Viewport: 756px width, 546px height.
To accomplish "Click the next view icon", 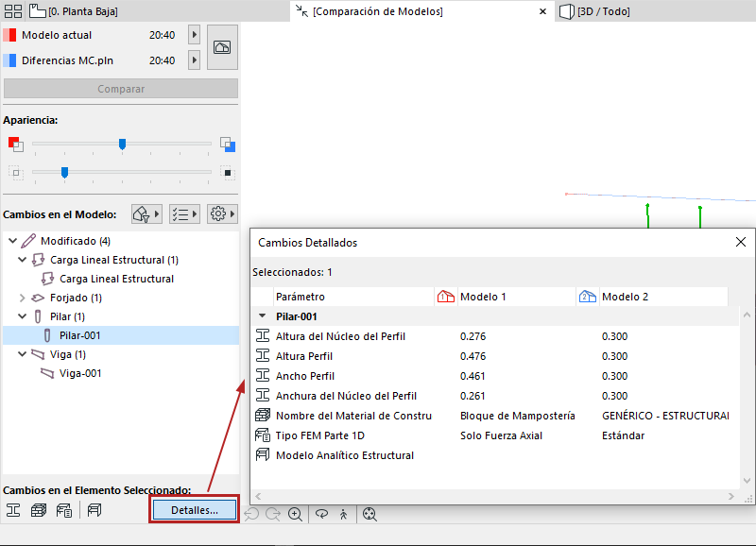I will [x=273, y=514].
